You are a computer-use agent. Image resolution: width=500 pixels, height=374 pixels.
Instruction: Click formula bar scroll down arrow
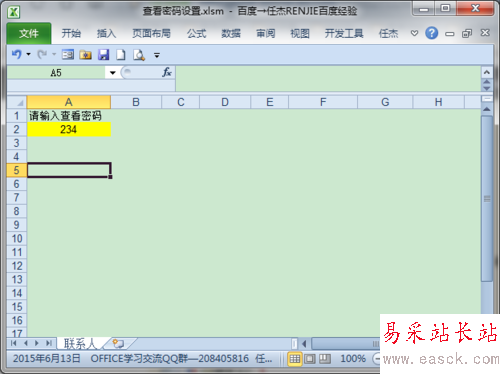tap(487, 88)
